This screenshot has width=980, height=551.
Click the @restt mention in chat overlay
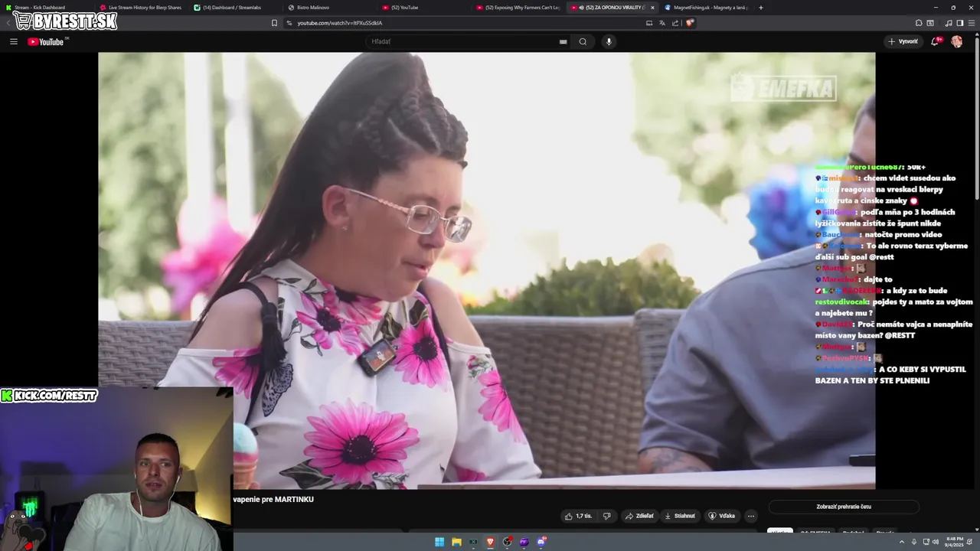[882, 257]
